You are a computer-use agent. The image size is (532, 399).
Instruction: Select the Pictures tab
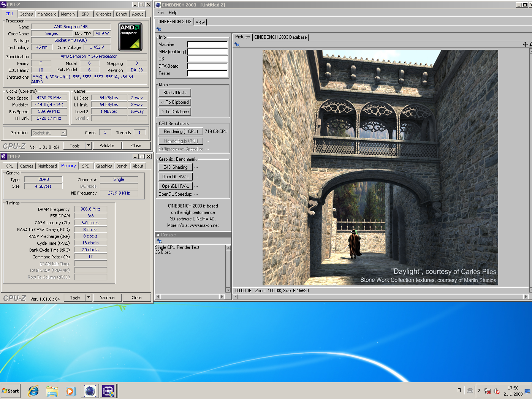pos(242,37)
